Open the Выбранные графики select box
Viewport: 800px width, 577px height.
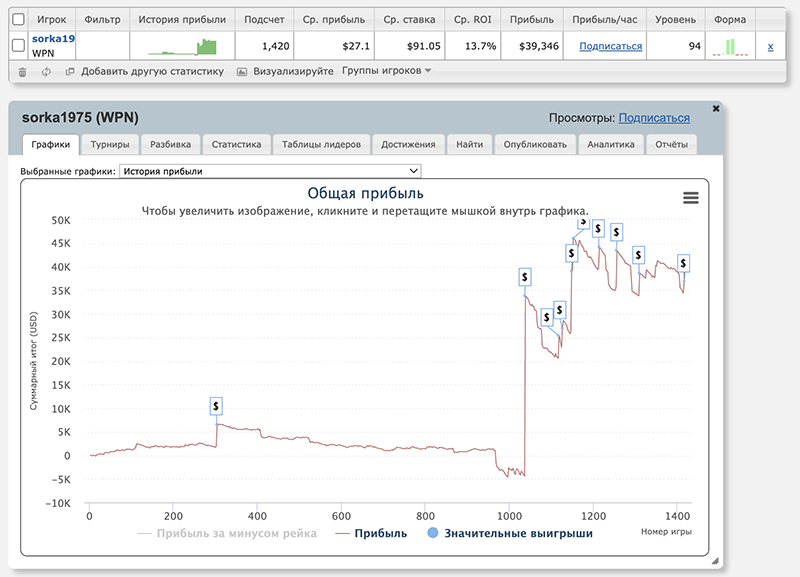(270, 171)
